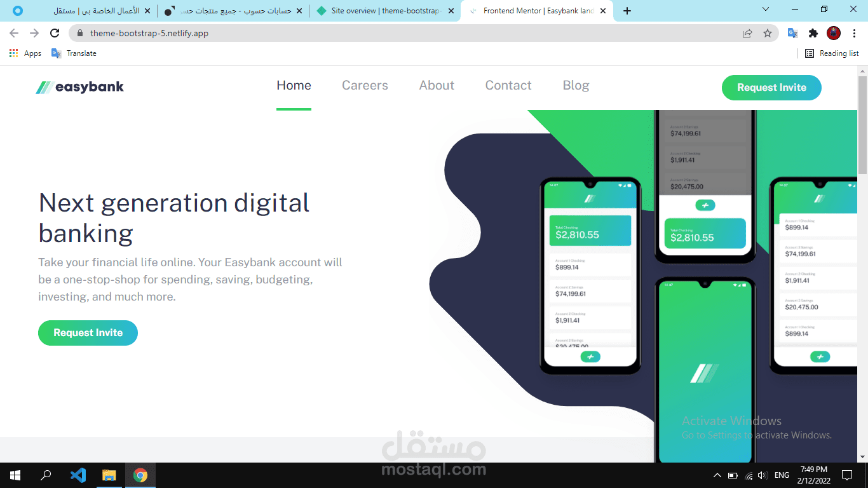Open the share icon in address bar
The height and width of the screenshot is (488, 868).
(x=747, y=33)
